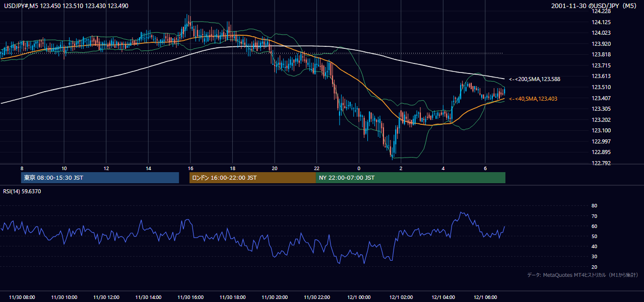This screenshot has width=644, height=302.
Task: Click the 12/1 06:00 time axis label
Action: point(486,297)
